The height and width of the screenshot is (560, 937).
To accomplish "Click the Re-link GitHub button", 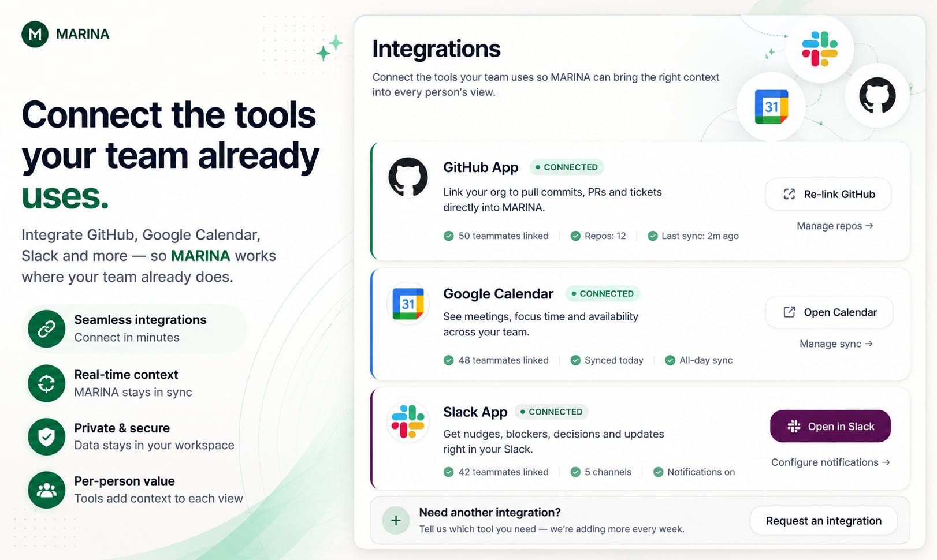I will 828,195.
